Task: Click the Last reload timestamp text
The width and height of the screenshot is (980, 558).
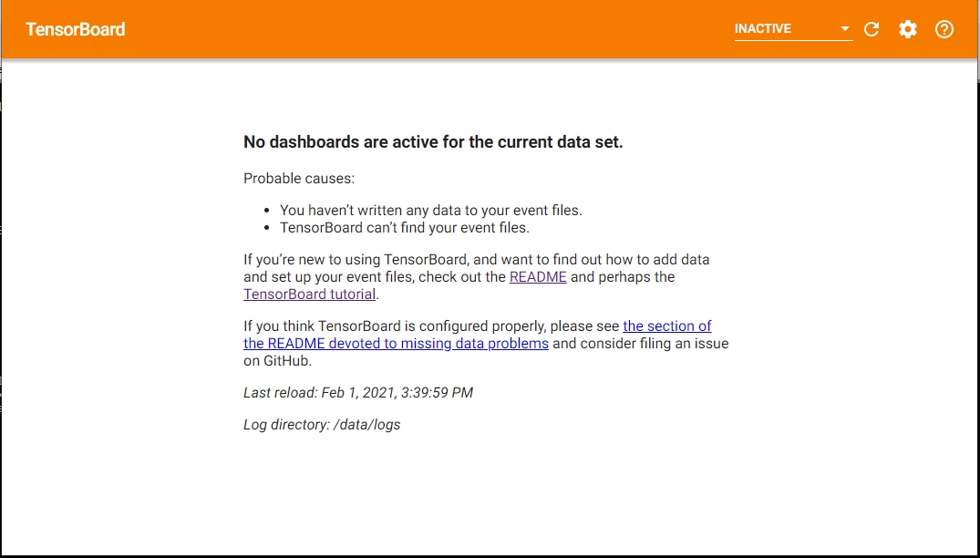Action: point(358,393)
